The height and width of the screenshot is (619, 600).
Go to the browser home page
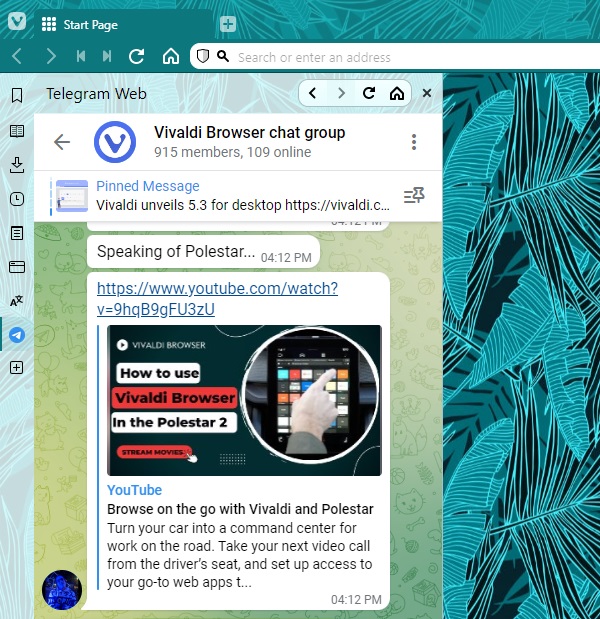(171, 56)
